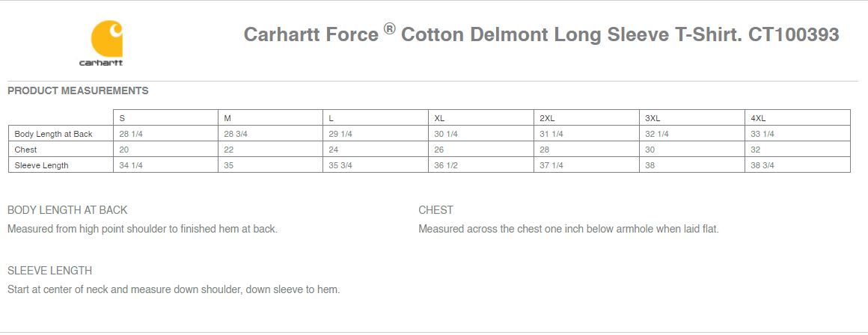Click the Chest row label in table

coord(26,150)
